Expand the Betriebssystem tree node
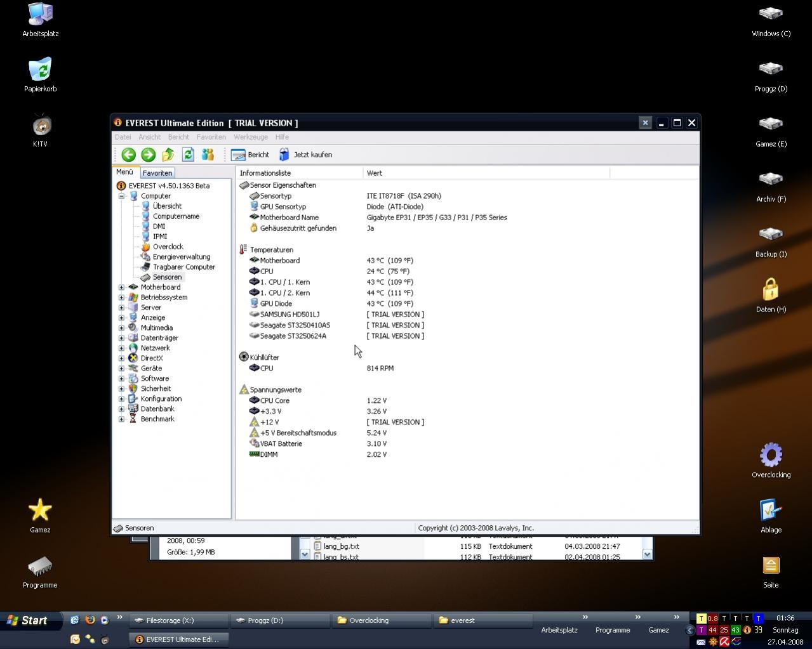Viewport: 812px width, 649px height. pyautogui.click(x=121, y=298)
